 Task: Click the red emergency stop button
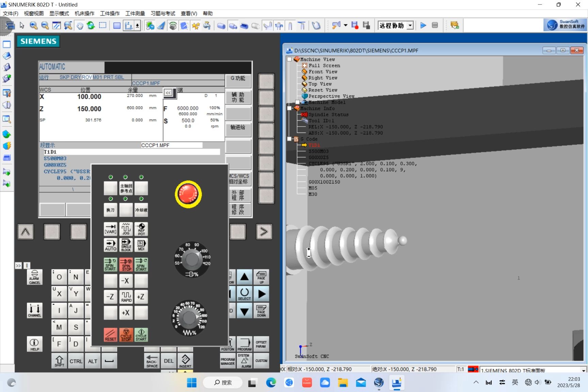[188, 194]
